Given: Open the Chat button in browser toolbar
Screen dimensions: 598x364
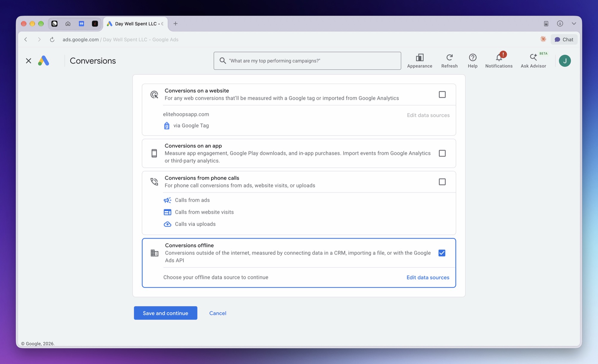Looking at the screenshot, I should click(564, 39).
